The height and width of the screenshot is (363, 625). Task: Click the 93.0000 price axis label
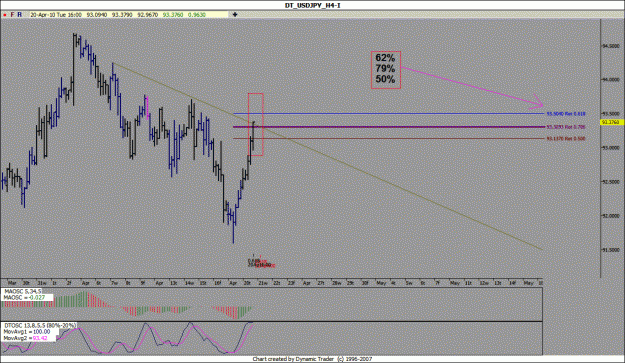click(x=611, y=147)
